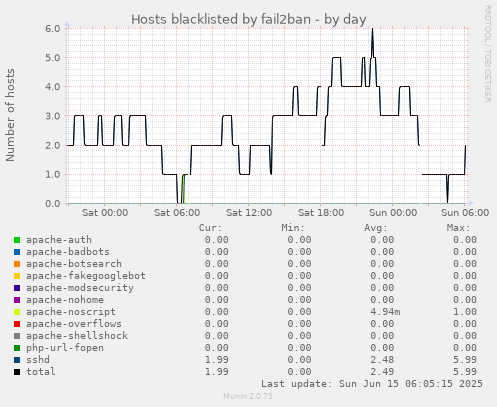Click the total black legend swatch
Image resolution: width=497 pixels, height=407 pixels.
[17, 372]
